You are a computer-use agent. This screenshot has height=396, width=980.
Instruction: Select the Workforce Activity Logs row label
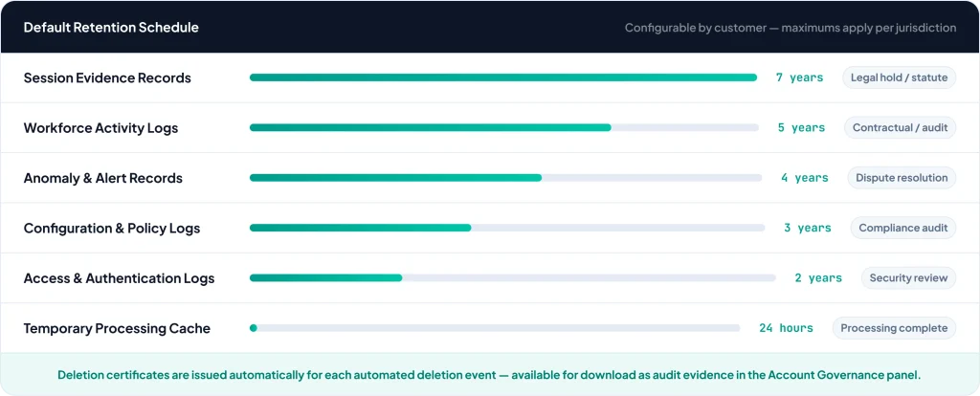click(x=100, y=127)
